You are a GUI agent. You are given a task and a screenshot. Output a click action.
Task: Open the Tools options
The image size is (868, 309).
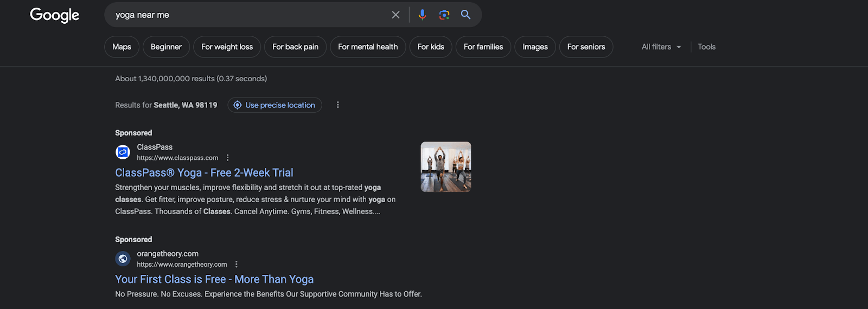(x=706, y=47)
